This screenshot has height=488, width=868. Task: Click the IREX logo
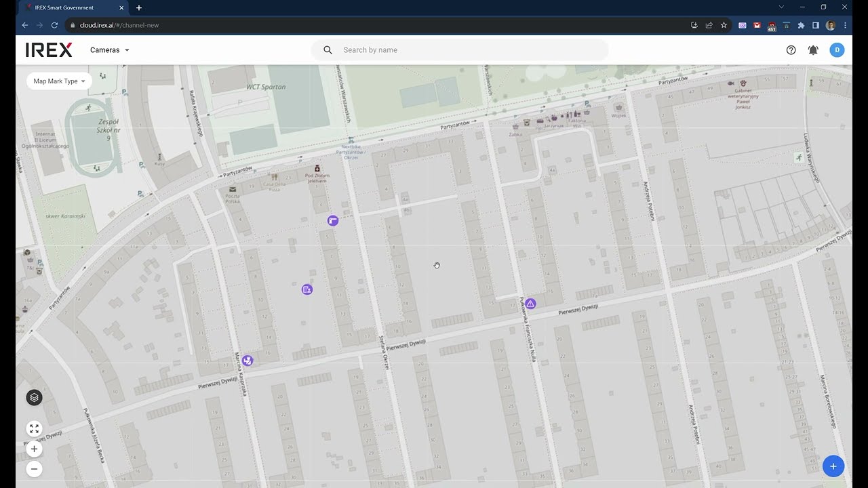[49, 49]
